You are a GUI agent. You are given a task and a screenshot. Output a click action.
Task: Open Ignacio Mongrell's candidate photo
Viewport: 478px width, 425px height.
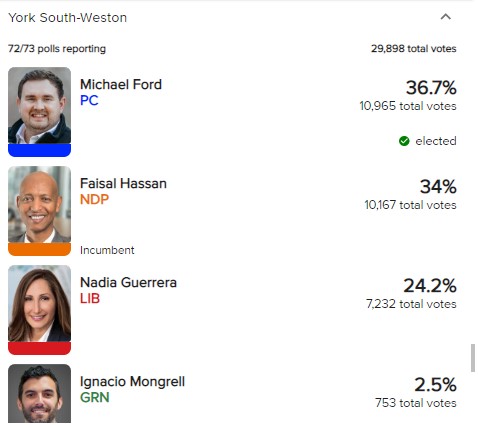39,393
